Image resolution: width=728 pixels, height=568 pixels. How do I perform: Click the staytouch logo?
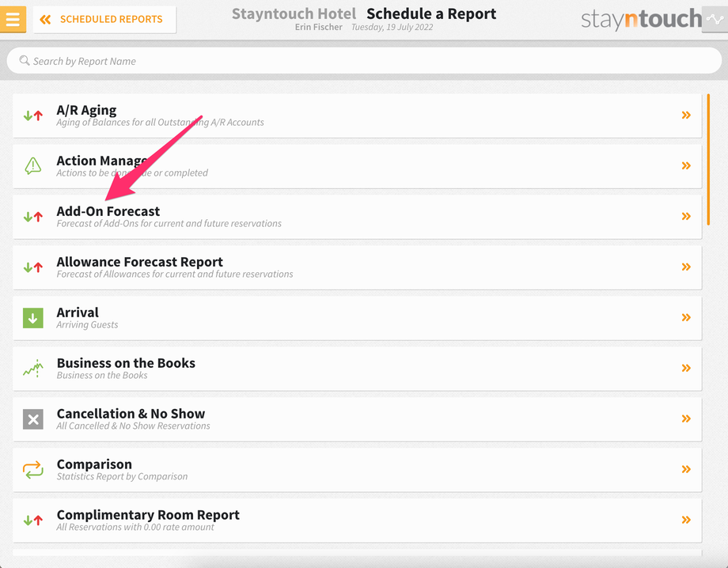(x=641, y=20)
